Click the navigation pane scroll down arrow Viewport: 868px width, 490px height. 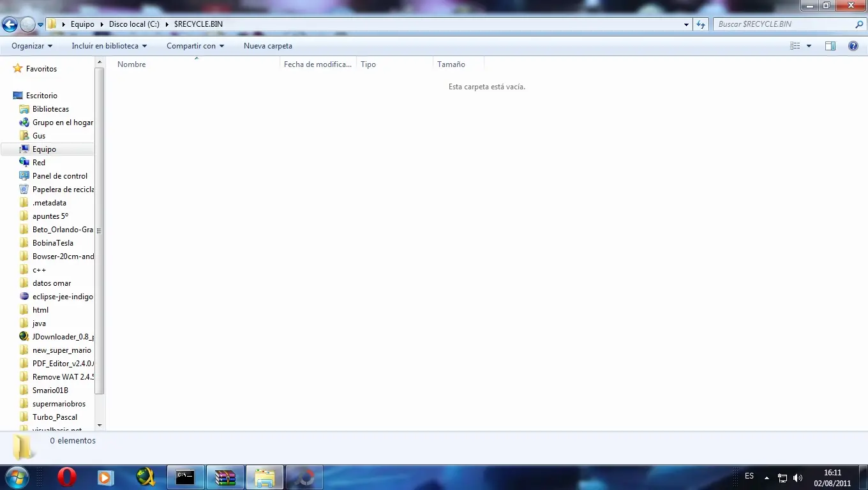[100, 425]
